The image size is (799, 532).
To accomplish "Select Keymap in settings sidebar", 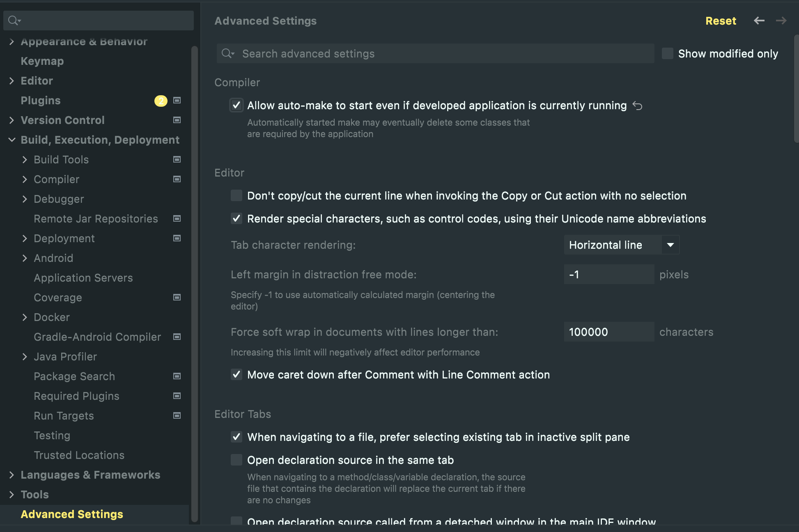I will click(x=42, y=61).
